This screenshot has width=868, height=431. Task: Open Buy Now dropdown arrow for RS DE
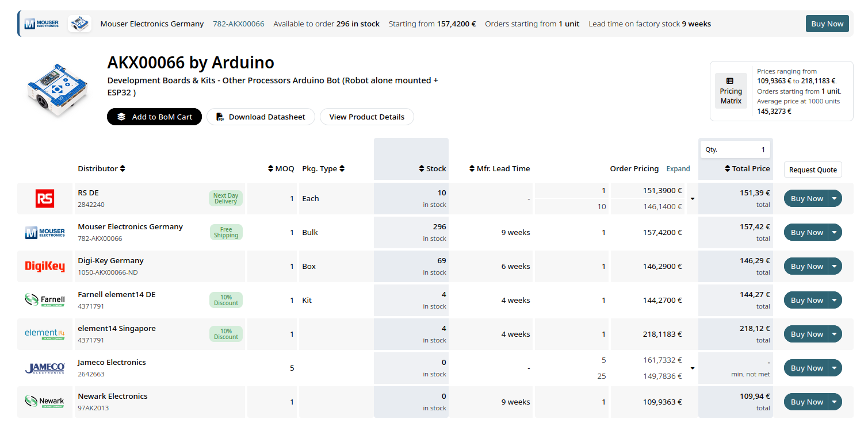pos(835,199)
